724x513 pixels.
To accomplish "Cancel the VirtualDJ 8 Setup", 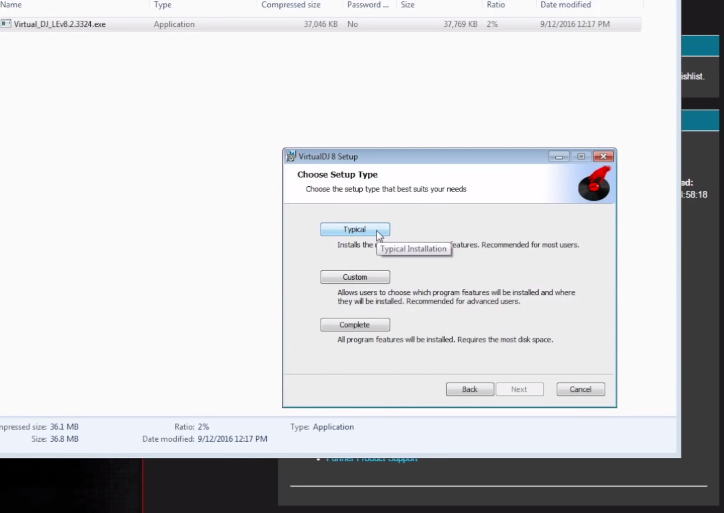I will click(x=580, y=389).
